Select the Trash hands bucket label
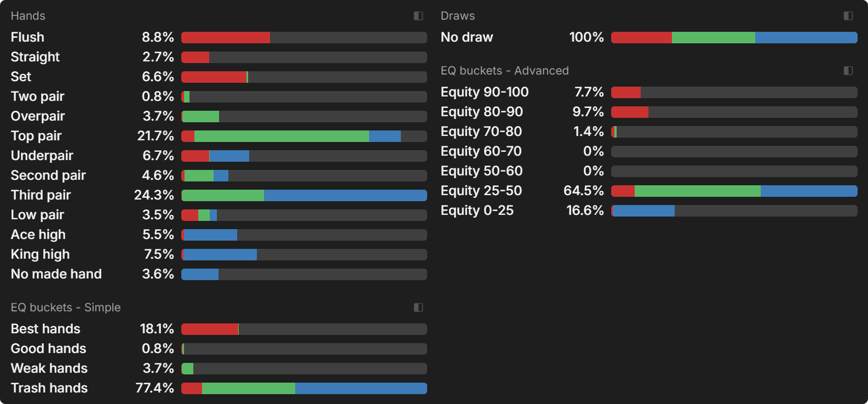This screenshot has width=868, height=404. (49, 388)
